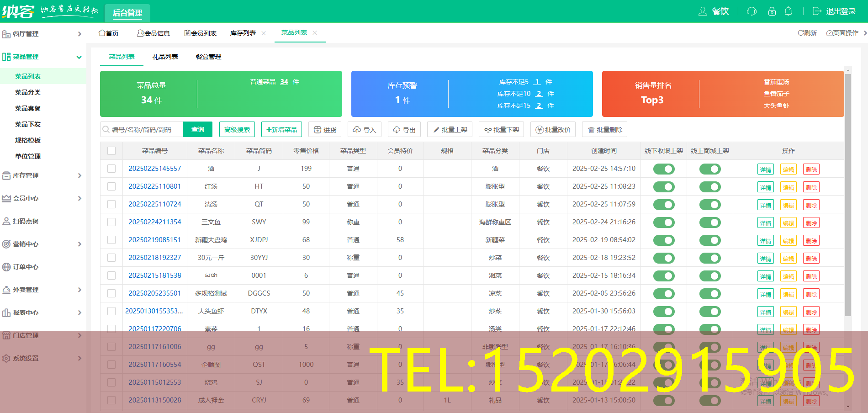Tick the checkbox for 新疆大盘鸡 row

[111, 240]
